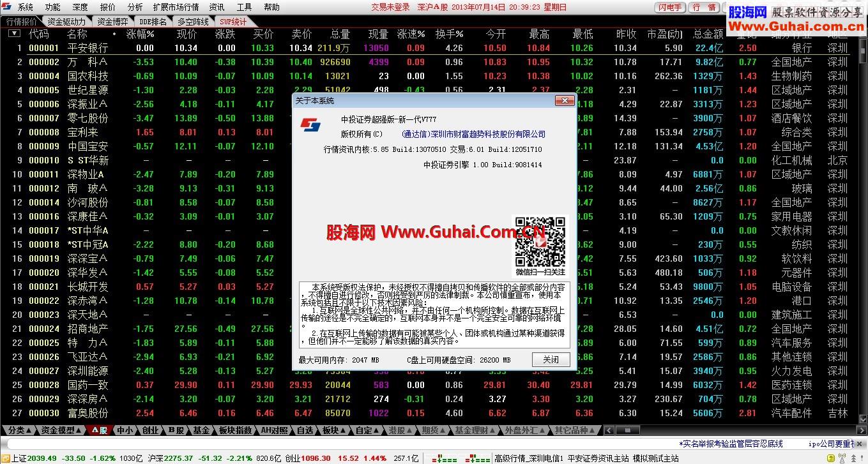Screen dimensions: 868x464
Task: Click the 平安证券资讯主站 status entry
Action: coord(598,458)
